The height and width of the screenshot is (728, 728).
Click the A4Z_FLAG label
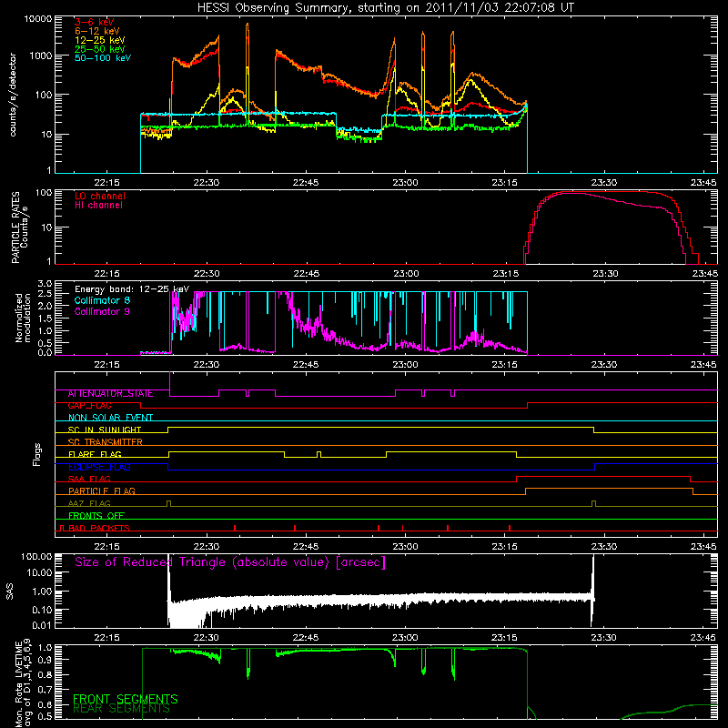(89, 504)
